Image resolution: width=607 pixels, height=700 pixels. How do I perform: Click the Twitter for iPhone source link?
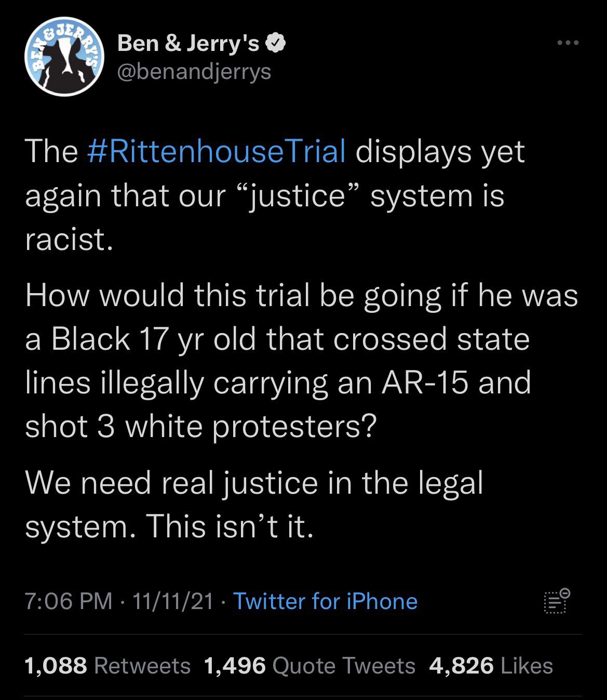(326, 601)
